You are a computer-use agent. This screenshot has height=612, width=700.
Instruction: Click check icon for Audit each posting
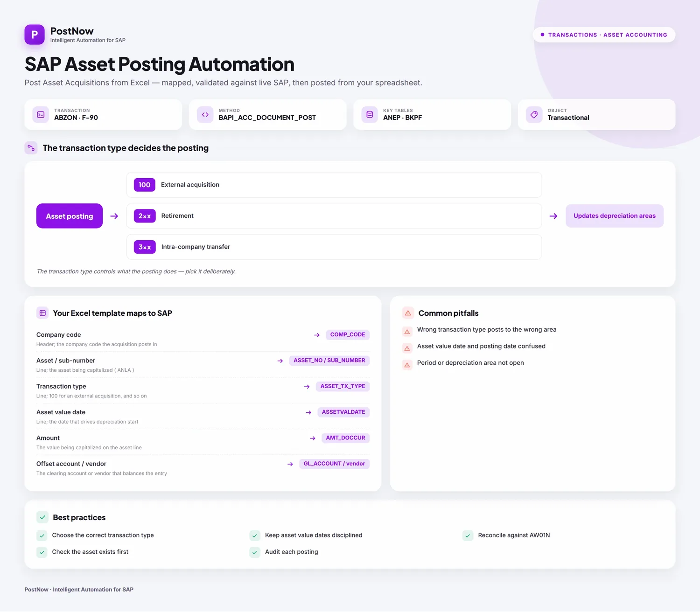(255, 552)
